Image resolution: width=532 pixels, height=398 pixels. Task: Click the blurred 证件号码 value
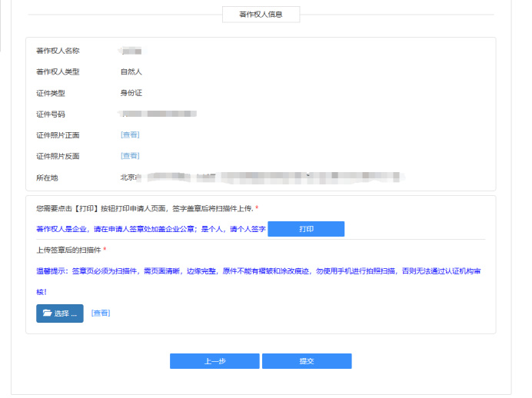point(158,114)
